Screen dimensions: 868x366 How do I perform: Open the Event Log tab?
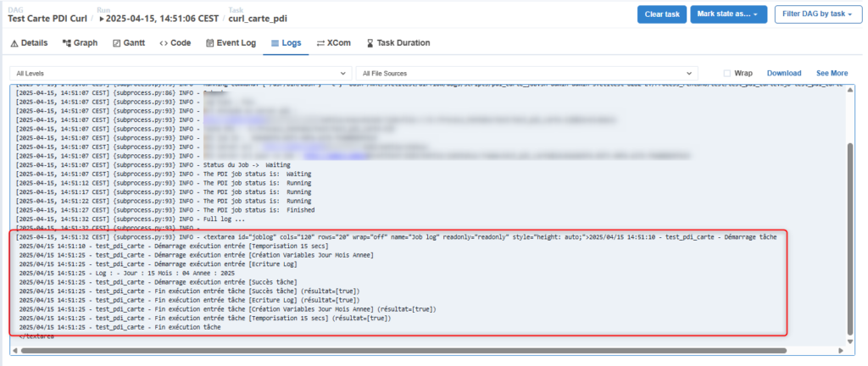coord(231,43)
